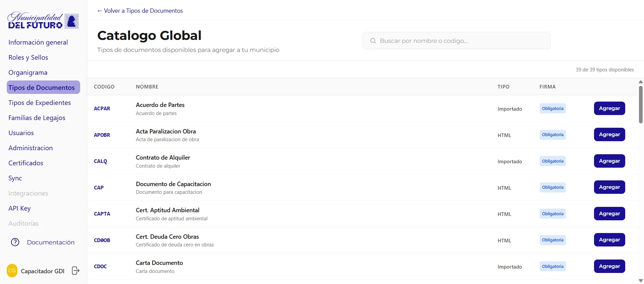Click the scrollbar up arrow

tap(641, 82)
